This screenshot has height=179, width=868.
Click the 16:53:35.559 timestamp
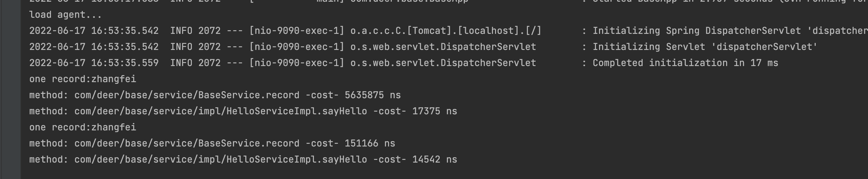125,63
